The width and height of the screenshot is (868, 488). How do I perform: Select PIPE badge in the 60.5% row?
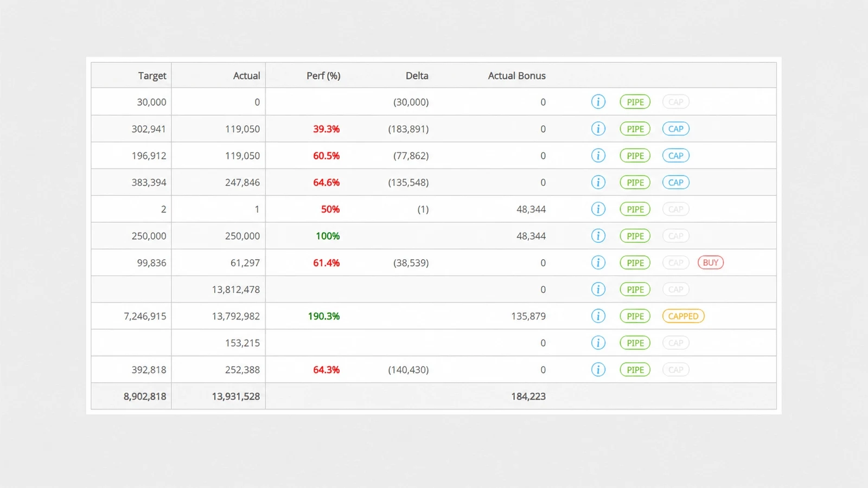coord(635,156)
